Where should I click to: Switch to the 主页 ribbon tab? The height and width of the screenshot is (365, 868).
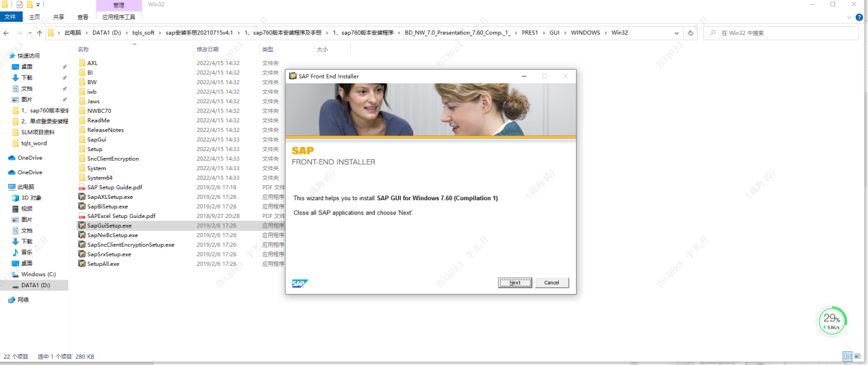click(x=34, y=16)
